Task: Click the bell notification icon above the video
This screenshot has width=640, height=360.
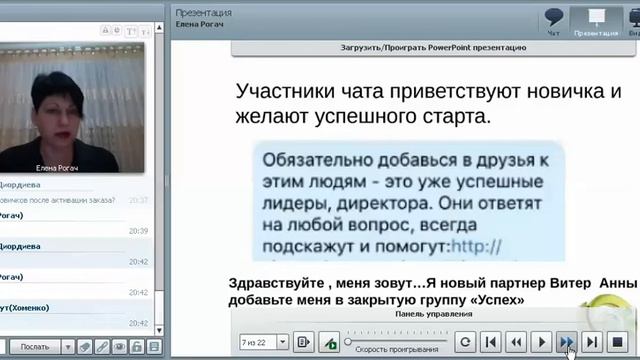Action: (x=106, y=31)
